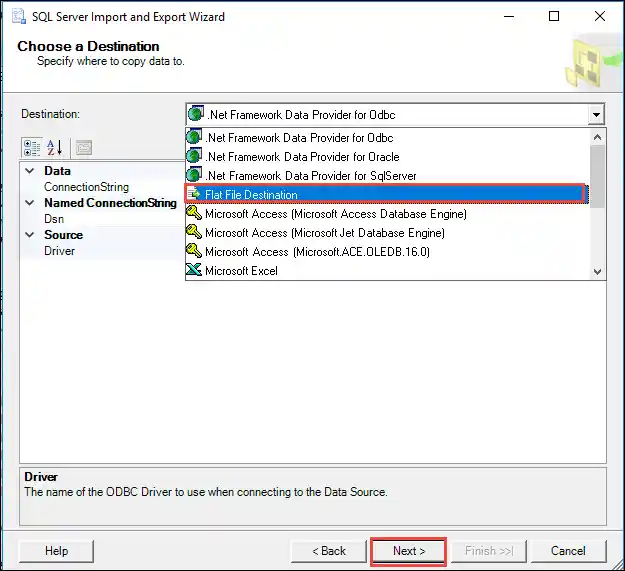Click the globe icon beside SqlServer list entry
The height and width of the screenshot is (571, 625).
pos(194,175)
